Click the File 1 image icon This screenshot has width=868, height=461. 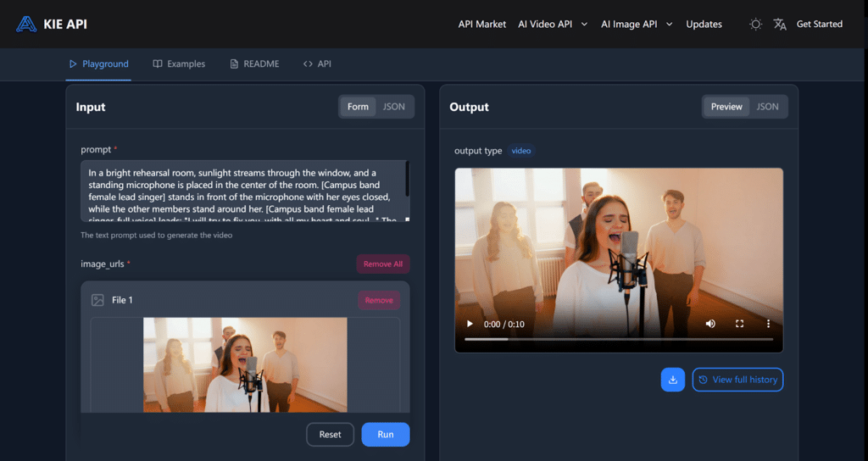(97, 300)
